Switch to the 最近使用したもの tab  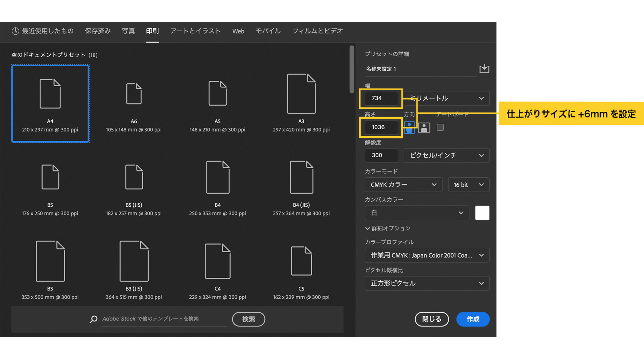(47, 31)
